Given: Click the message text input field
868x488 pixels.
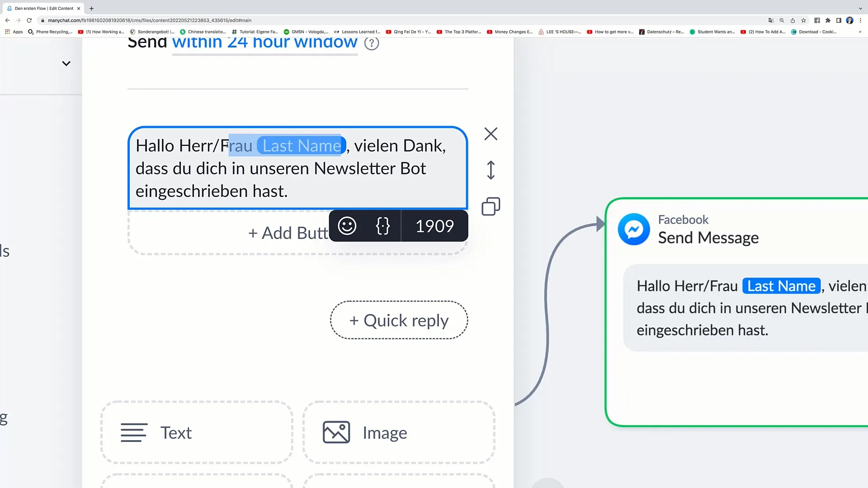Looking at the screenshot, I should point(297,168).
